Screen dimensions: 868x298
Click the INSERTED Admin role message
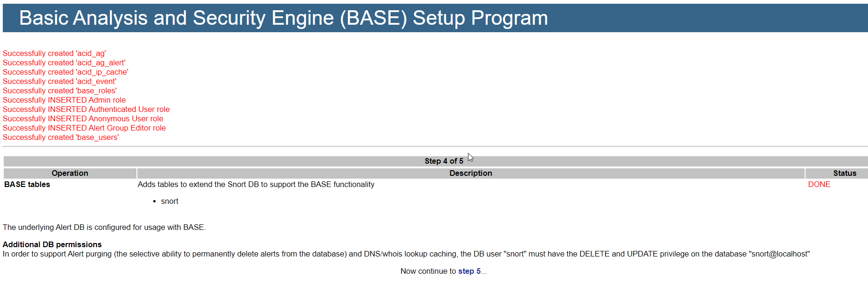pyautogui.click(x=64, y=100)
